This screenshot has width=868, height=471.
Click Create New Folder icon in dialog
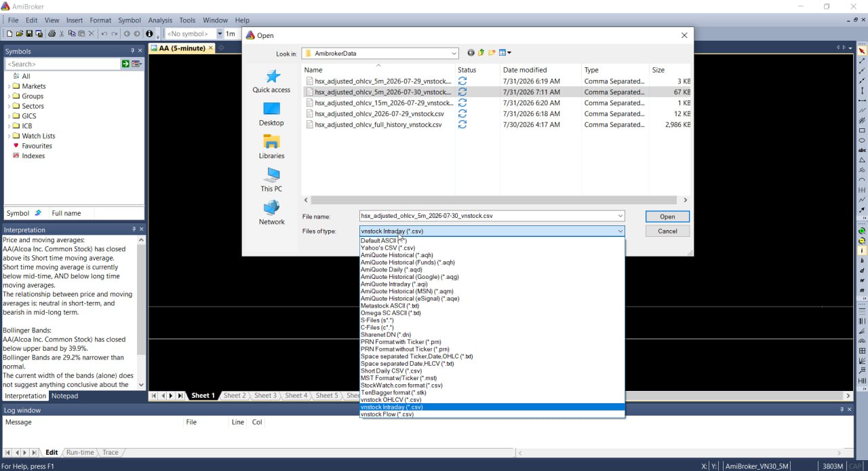(x=492, y=53)
